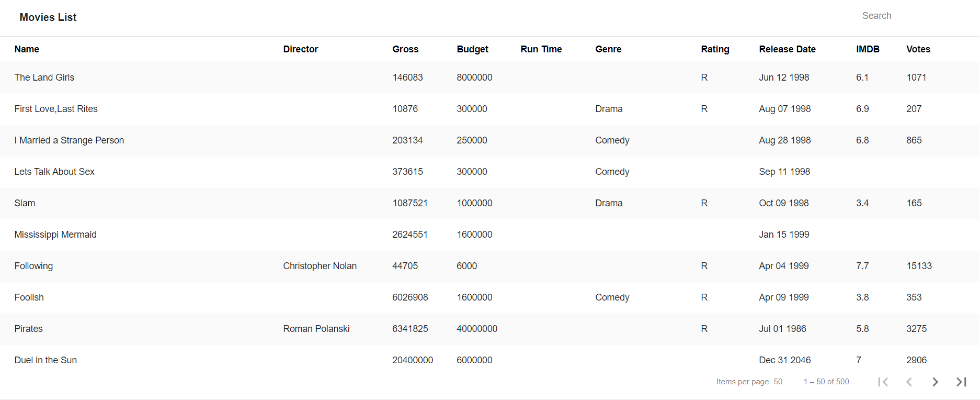Sort by the Gross column header
The image size is (980, 400).
[405, 49]
